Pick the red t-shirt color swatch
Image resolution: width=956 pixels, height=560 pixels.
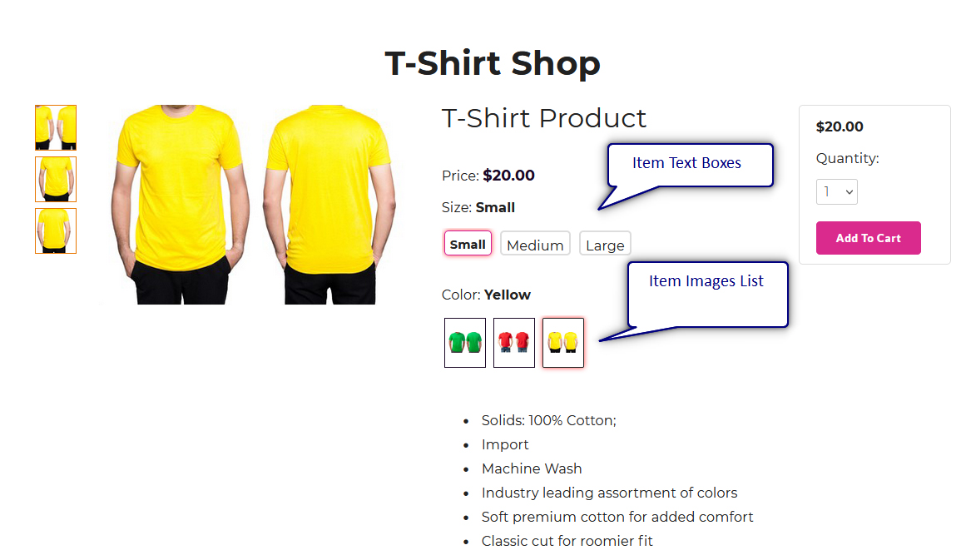[x=514, y=343]
